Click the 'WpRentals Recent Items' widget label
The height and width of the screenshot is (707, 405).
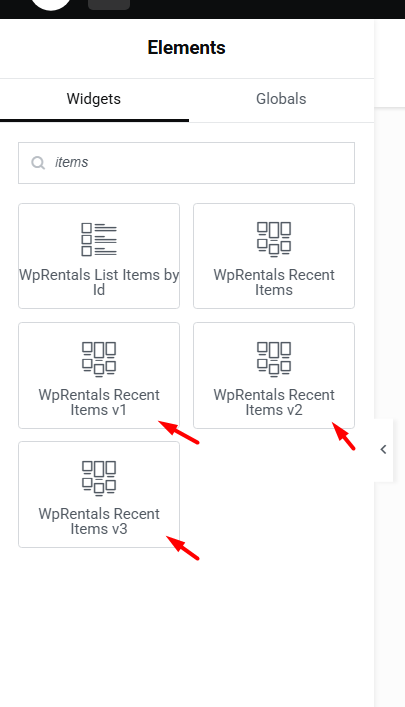coord(274,282)
